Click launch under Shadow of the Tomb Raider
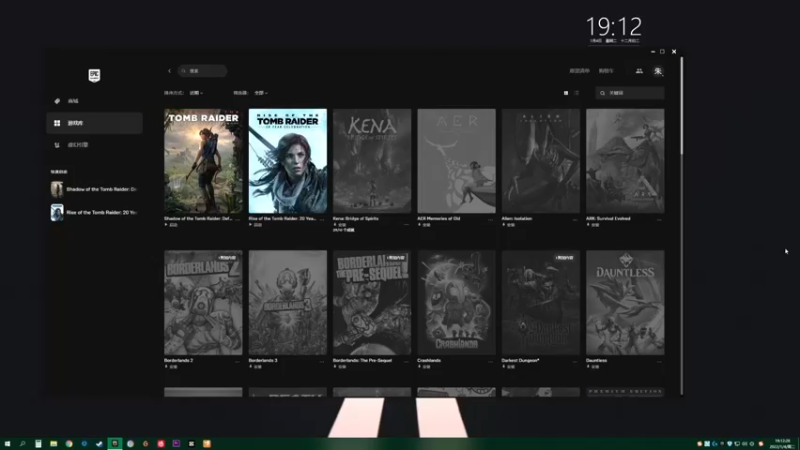The width and height of the screenshot is (800, 450). click(171, 225)
